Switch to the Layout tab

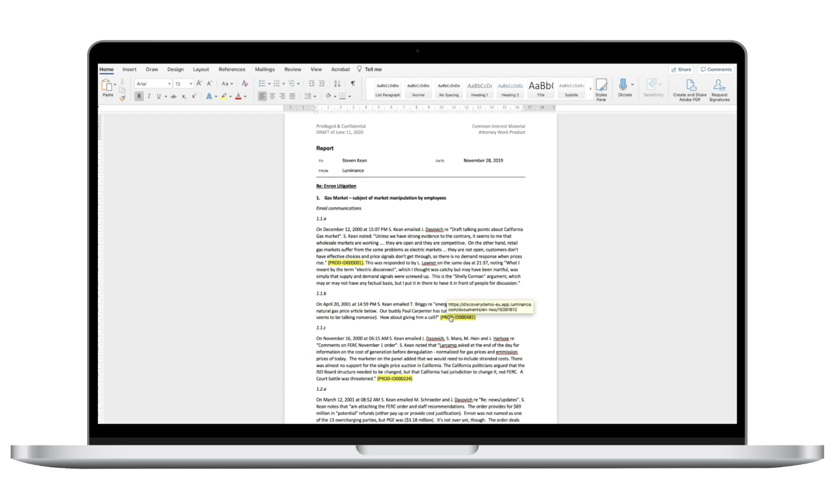click(201, 70)
